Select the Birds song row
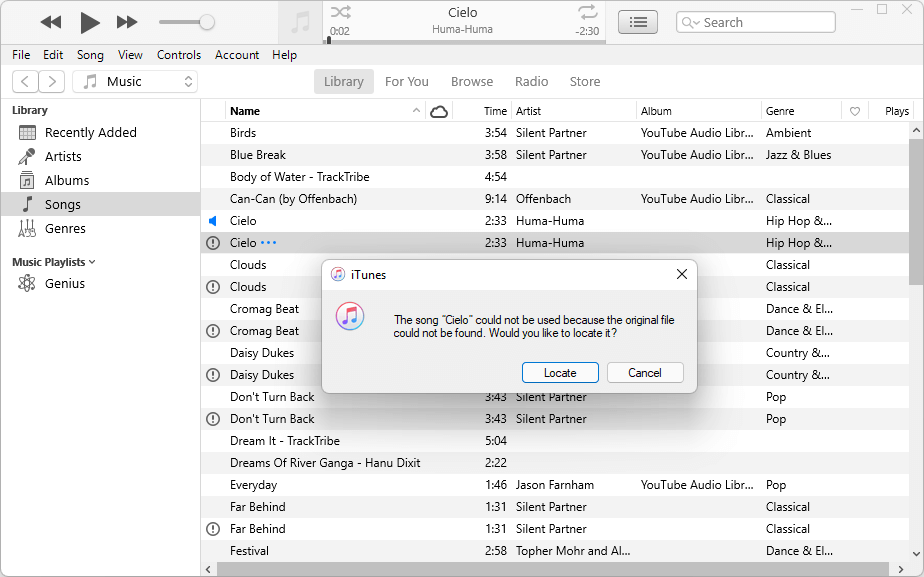Image resolution: width=924 pixels, height=577 pixels. coord(555,133)
